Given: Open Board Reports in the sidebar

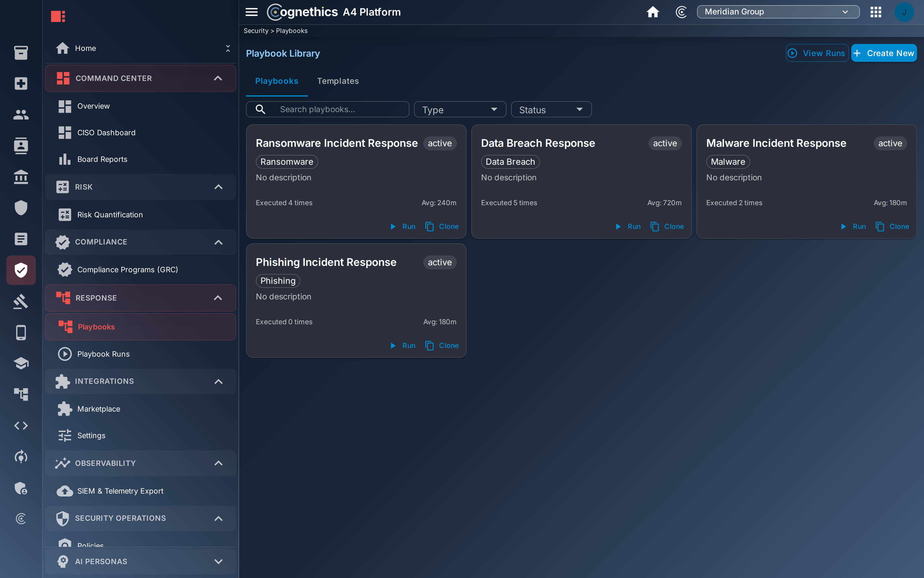Looking at the screenshot, I should (x=140, y=160).
